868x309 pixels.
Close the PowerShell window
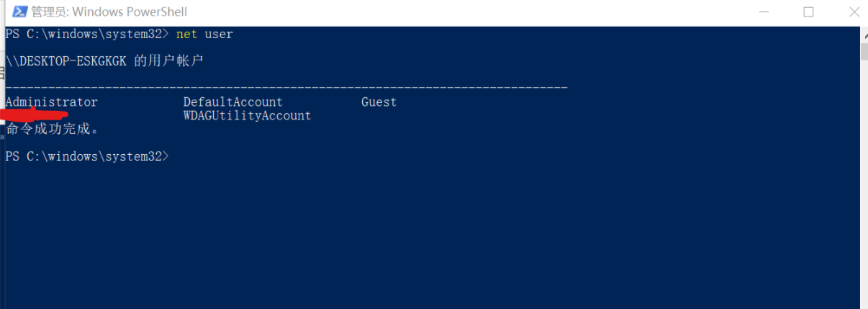pos(854,12)
